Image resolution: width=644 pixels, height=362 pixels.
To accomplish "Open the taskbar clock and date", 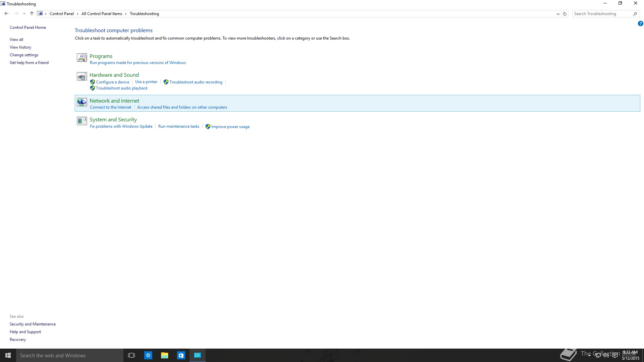I will point(631,355).
